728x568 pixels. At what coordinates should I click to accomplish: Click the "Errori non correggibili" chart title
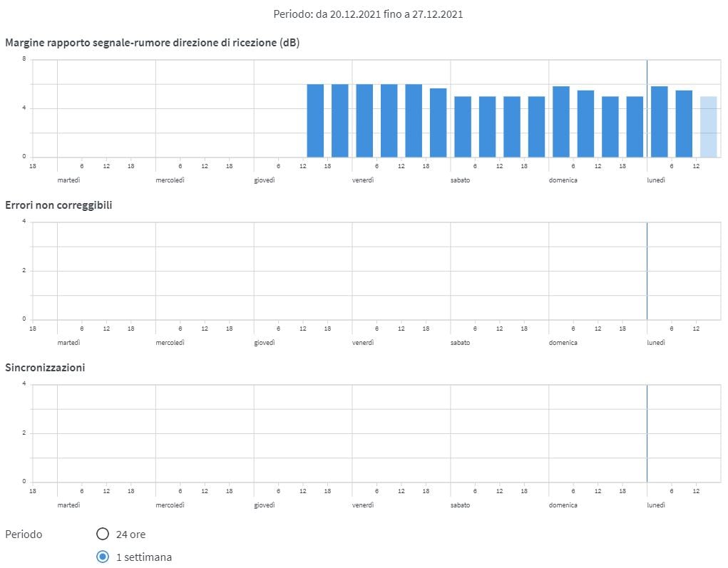tap(58, 205)
